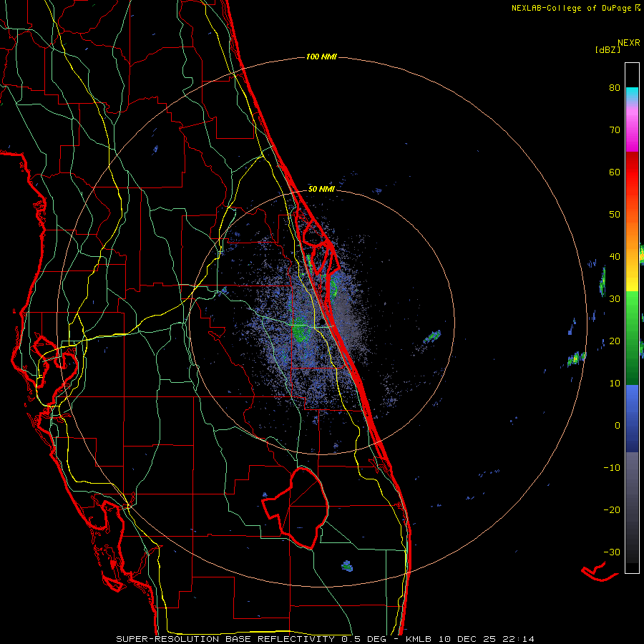Viewport: 644px width, 644px height.
Task: Click the 80 value on the dBZ scale
Action: (615, 87)
